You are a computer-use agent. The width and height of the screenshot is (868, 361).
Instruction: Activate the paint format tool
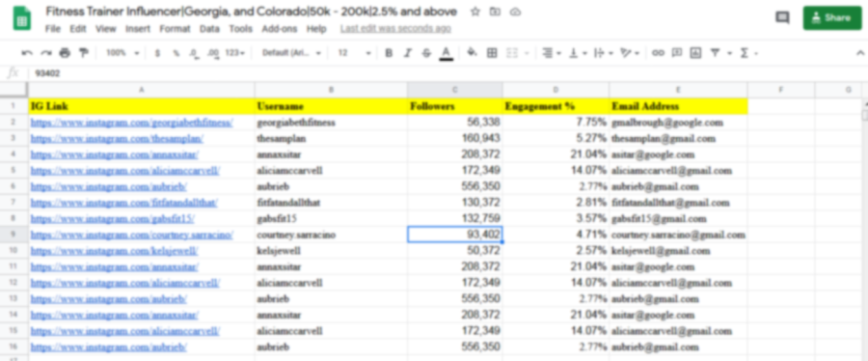tap(84, 53)
